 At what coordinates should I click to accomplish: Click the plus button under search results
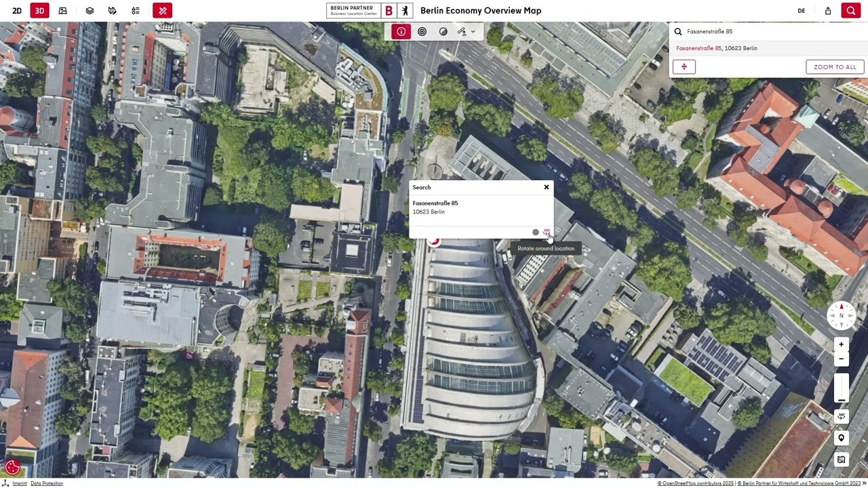(x=684, y=66)
